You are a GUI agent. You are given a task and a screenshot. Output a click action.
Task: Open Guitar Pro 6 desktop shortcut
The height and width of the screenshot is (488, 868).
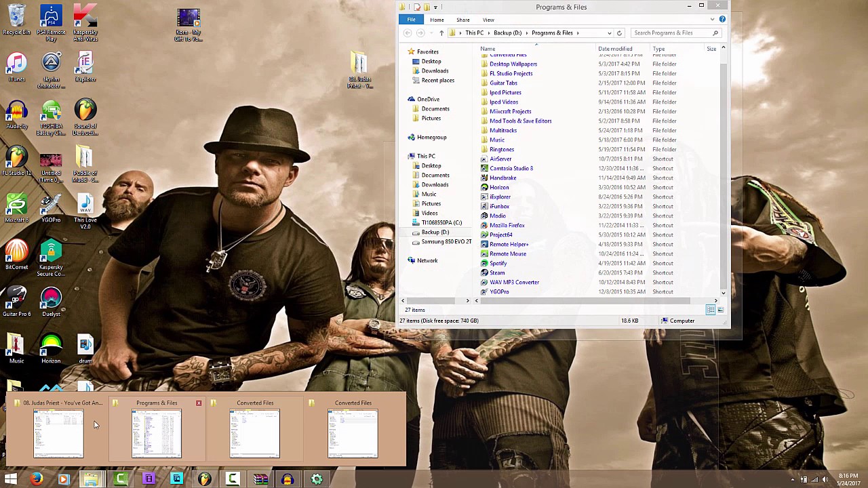pyautogui.click(x=16, y=301)
